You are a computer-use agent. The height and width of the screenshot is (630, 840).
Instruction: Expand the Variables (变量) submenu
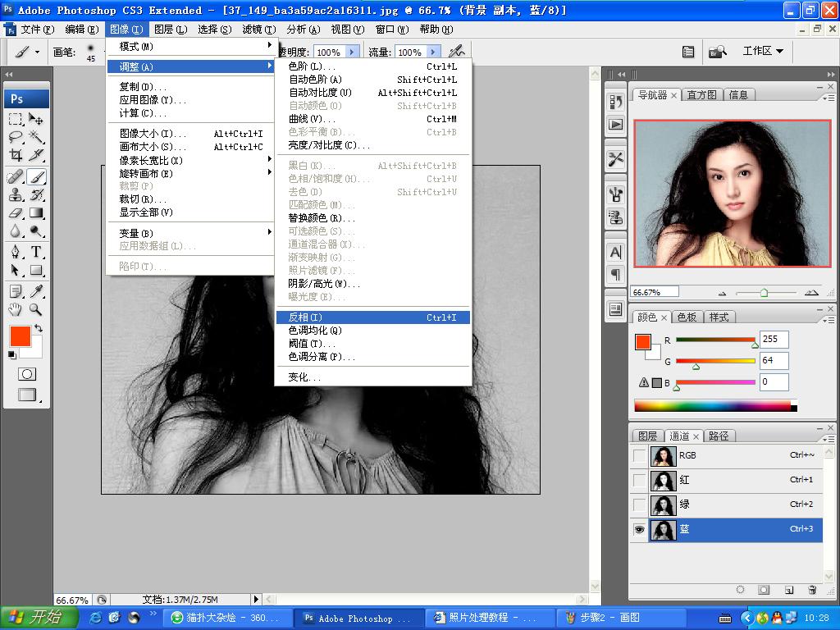(x=190, y=233)
